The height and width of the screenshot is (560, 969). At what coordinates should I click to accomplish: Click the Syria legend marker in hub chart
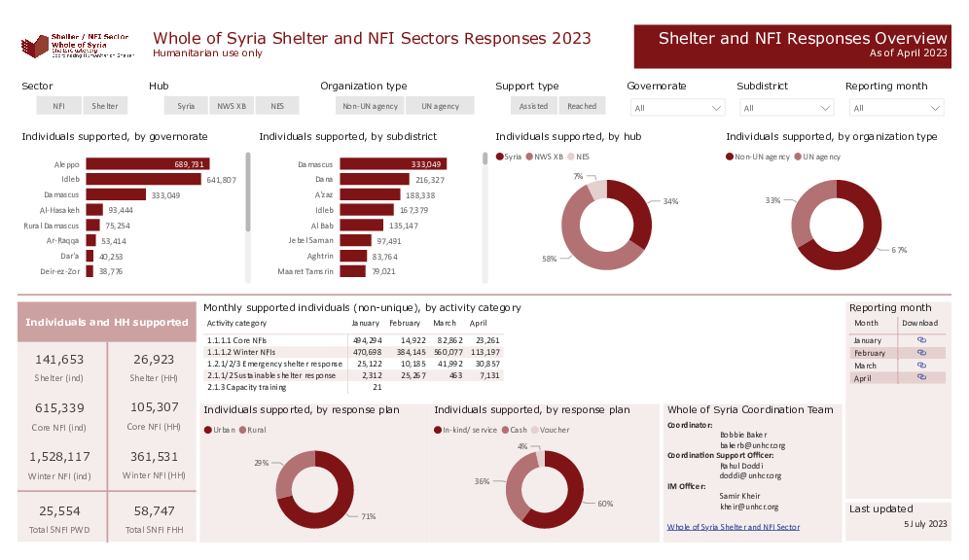[x=500, y=157]
